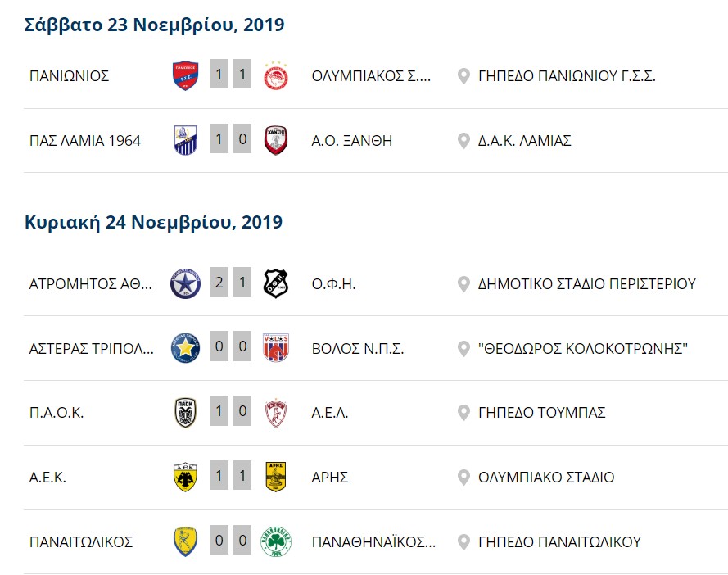Click the PAOK eagle crest
This screenshot has height=575, width=728.
point(185,413)
